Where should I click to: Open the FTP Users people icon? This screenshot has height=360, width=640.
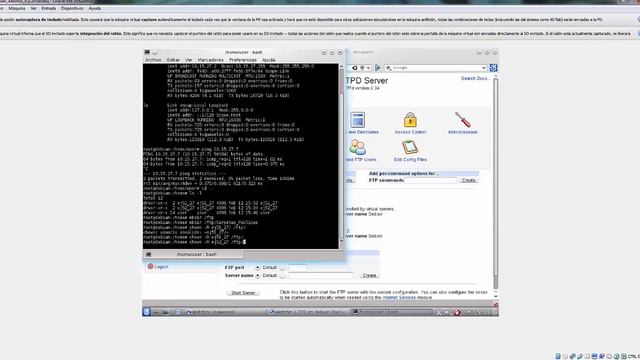358,148
